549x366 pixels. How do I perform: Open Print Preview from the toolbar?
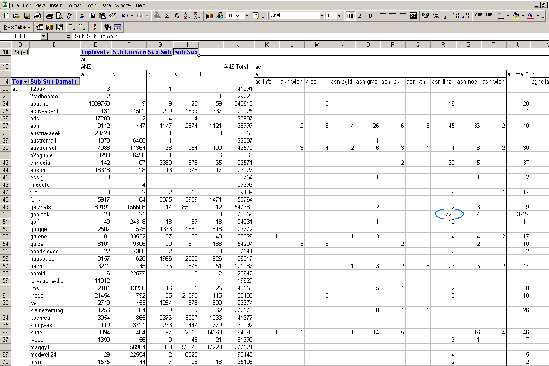[60, 16]
